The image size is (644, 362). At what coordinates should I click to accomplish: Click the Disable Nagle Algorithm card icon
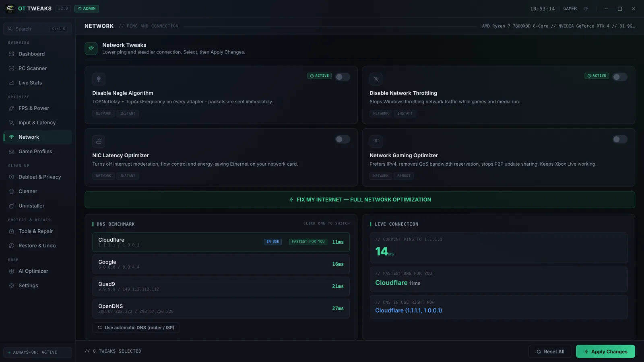[x=99, y=79]
